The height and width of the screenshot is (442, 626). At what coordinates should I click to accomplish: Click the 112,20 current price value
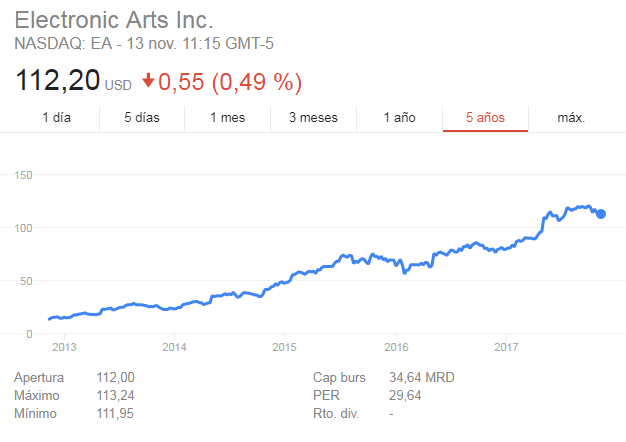pyautogui.click(x=57, y=80)
